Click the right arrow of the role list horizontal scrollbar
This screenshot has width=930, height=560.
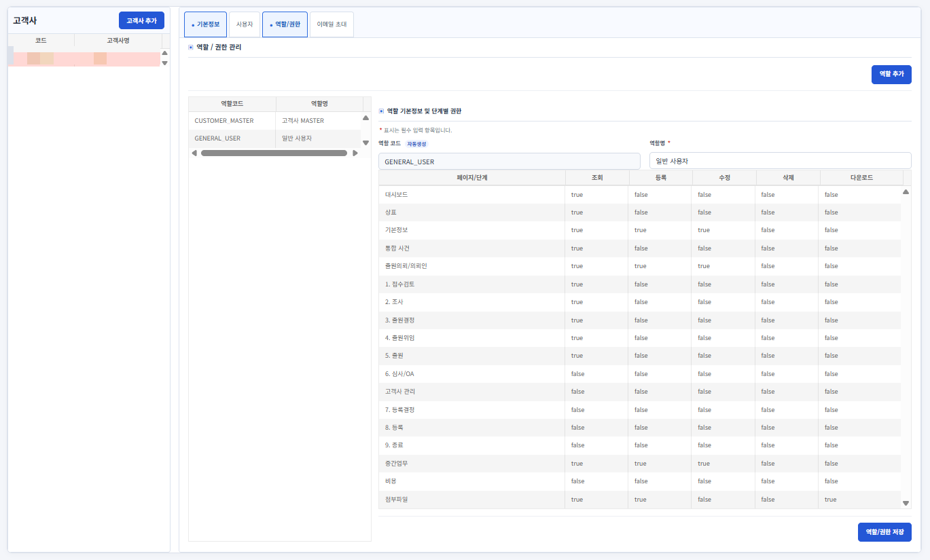355,153
